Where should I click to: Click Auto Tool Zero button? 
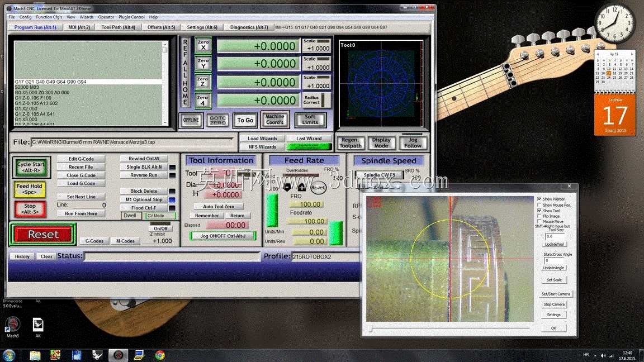pyautogui.click(x=219, y=207)
